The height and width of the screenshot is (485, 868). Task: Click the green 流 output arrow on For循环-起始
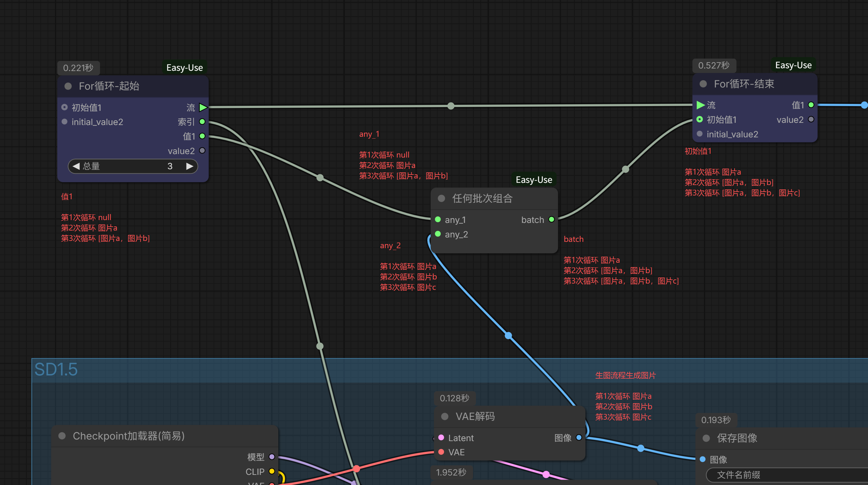(x=203, y=107)
